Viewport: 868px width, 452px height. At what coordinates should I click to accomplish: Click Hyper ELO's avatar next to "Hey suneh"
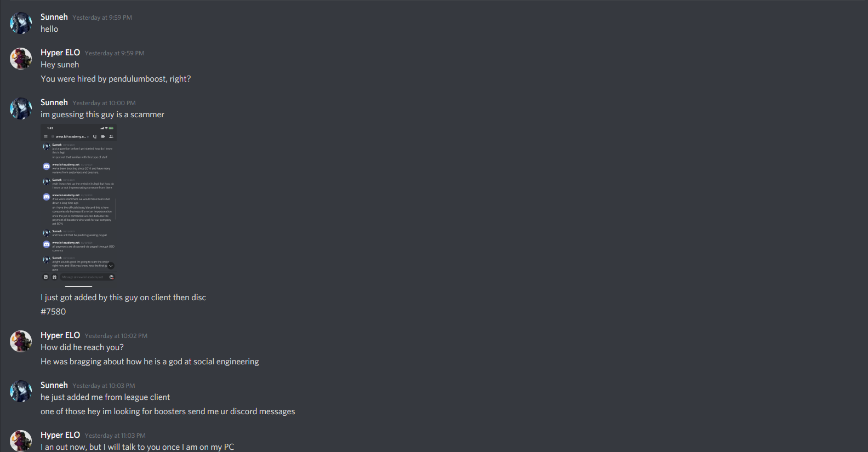pyautogui.click(x=21, y=59)
